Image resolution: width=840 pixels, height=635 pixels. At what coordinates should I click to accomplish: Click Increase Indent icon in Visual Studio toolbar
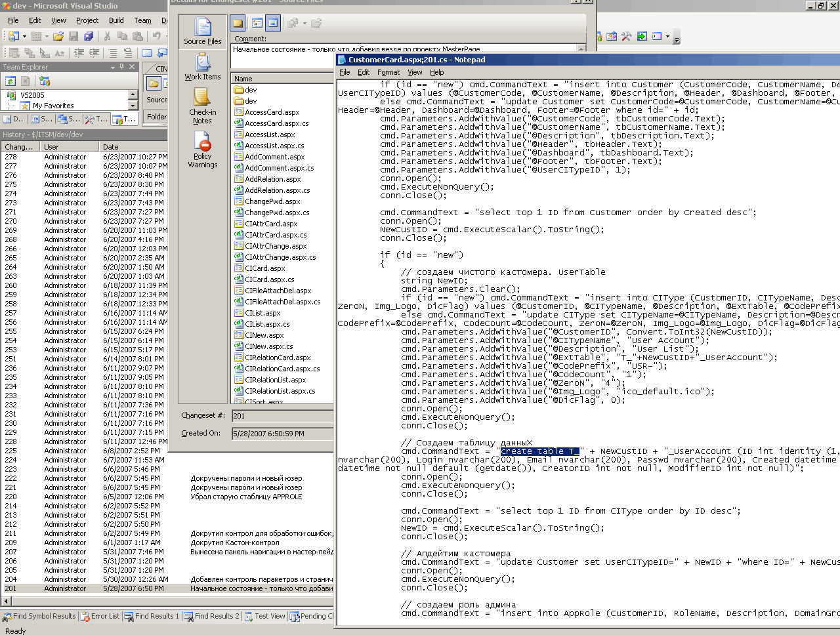(x=94, y=53)
